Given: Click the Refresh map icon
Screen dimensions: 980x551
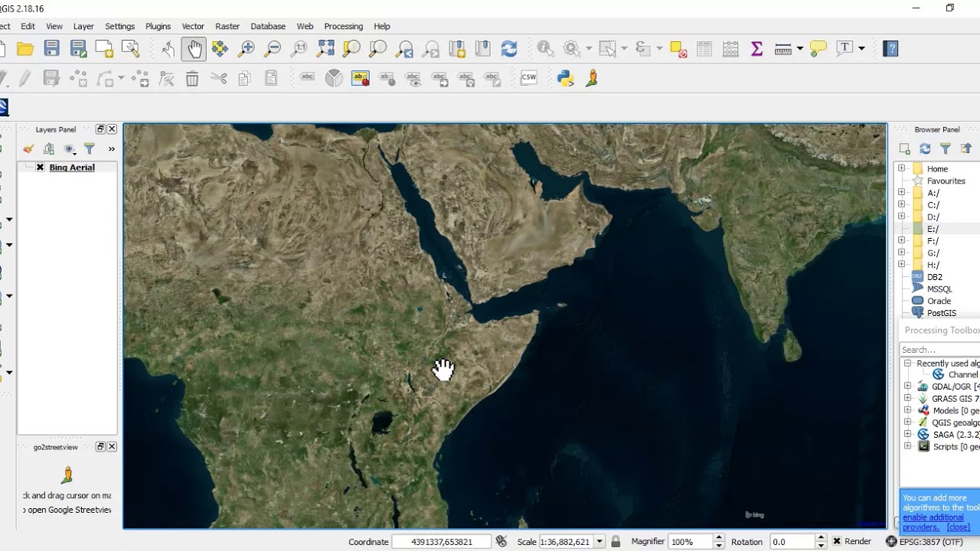Looking at the screenshot, I should tap(509, 49).
